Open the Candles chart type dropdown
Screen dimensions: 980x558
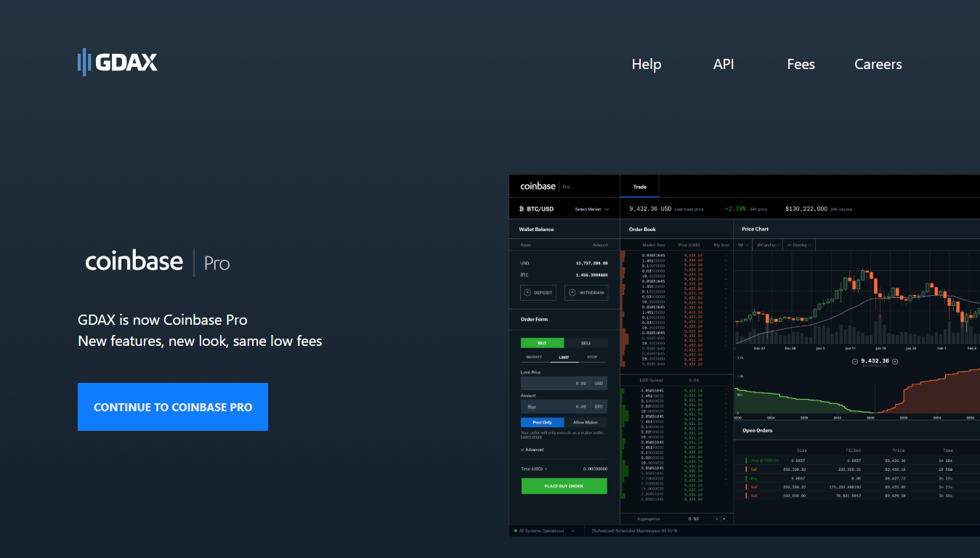click(769, 245)
